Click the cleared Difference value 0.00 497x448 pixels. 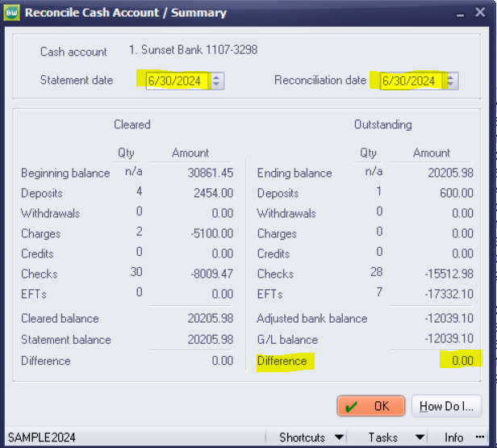point(223,361)
